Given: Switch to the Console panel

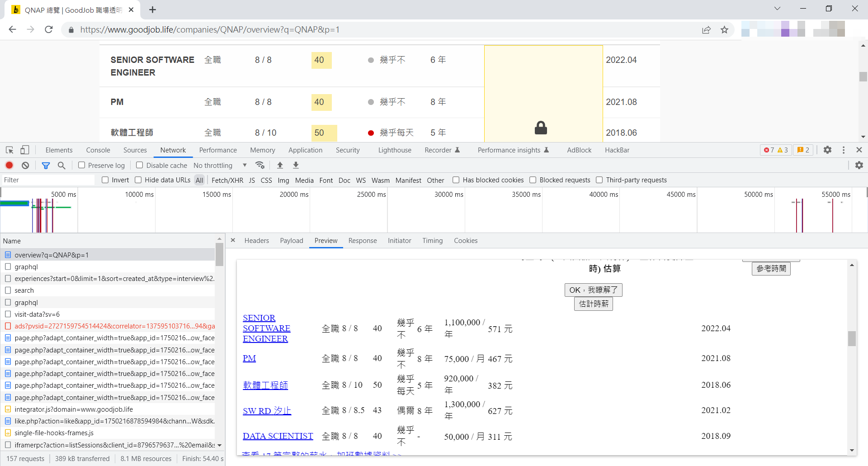Looking at the screenshot, I should [x=98, y=150].
